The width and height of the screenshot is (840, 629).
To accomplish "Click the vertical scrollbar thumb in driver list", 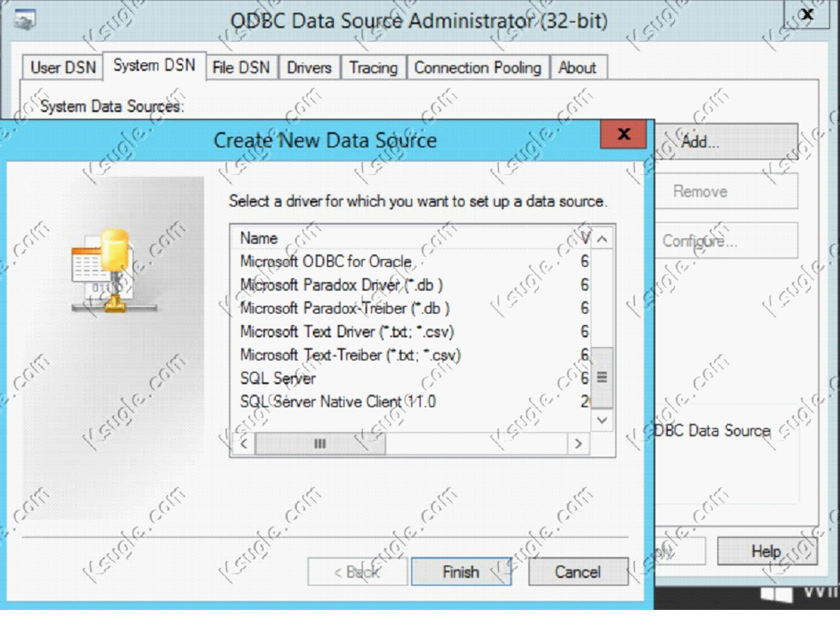I will (x=602, y=378).
